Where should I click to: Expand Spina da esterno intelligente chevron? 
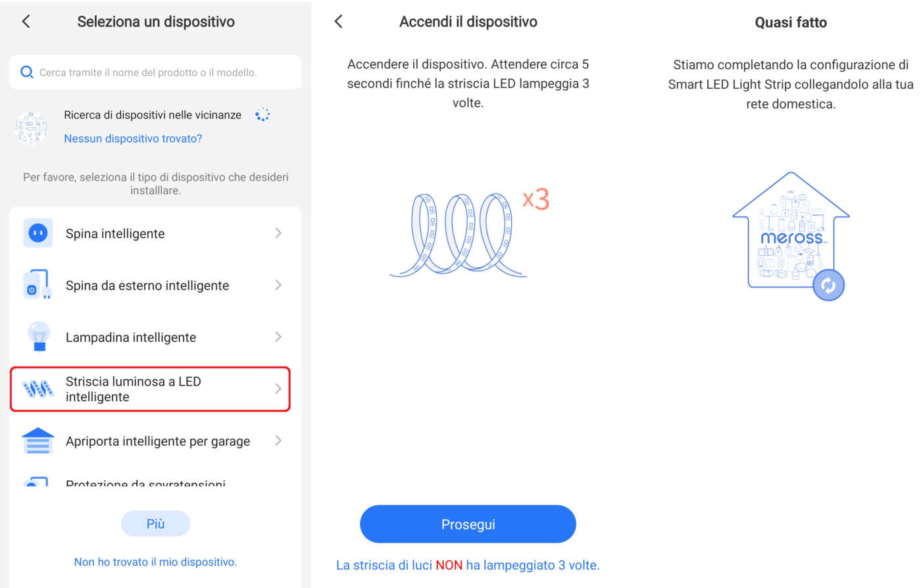[x=278, y=285]
